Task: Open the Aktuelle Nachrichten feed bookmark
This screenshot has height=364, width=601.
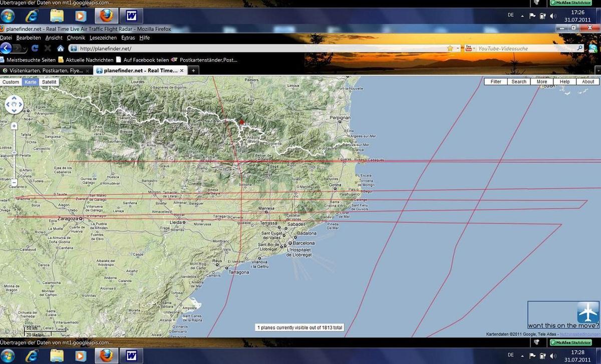Action: tap(86, 60)
